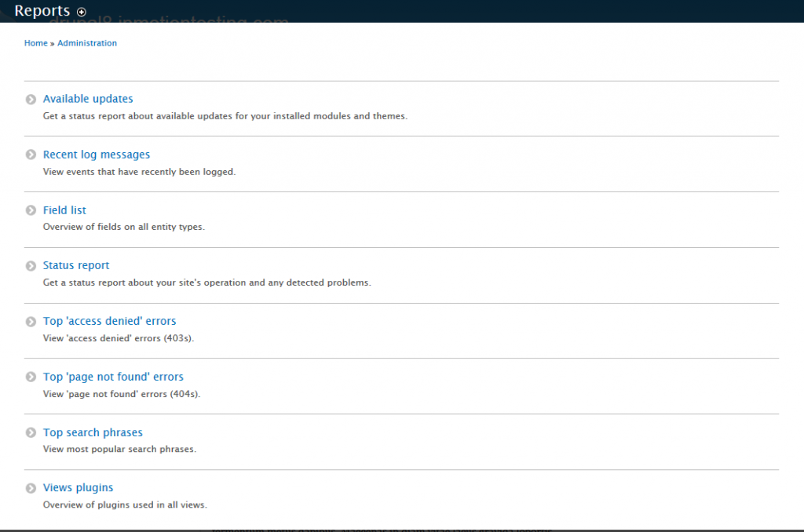
Task: Open Top 'page not found' errors report
Action: [x=113, y=377]
